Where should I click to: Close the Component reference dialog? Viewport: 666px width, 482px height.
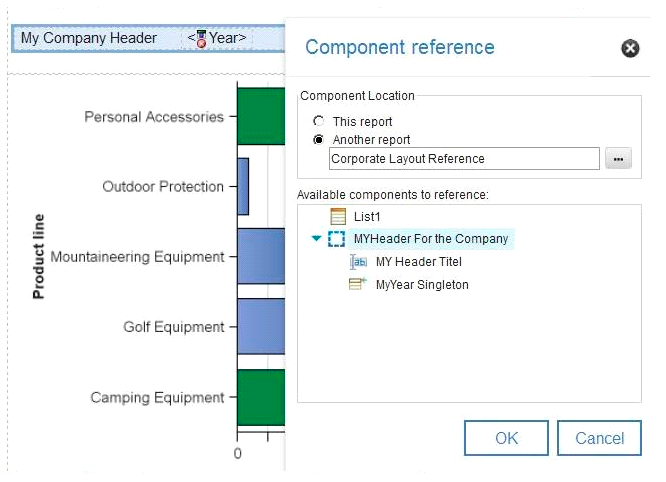(x=630, y=48)
